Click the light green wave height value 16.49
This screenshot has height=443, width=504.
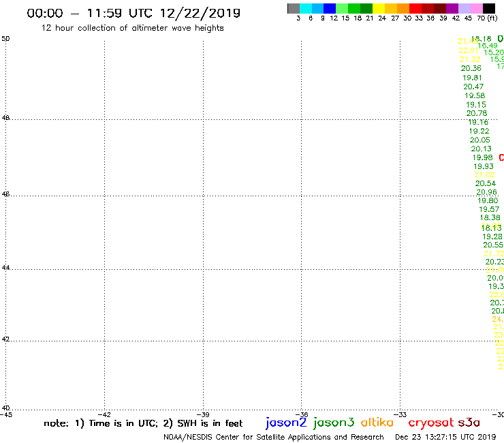(488, 46)
